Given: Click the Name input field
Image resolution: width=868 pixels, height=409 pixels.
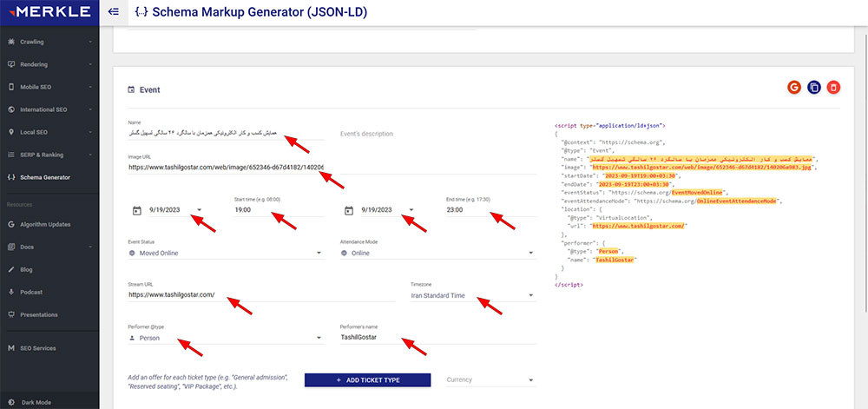Looking at the screenshot, I should tap(226, 134).
